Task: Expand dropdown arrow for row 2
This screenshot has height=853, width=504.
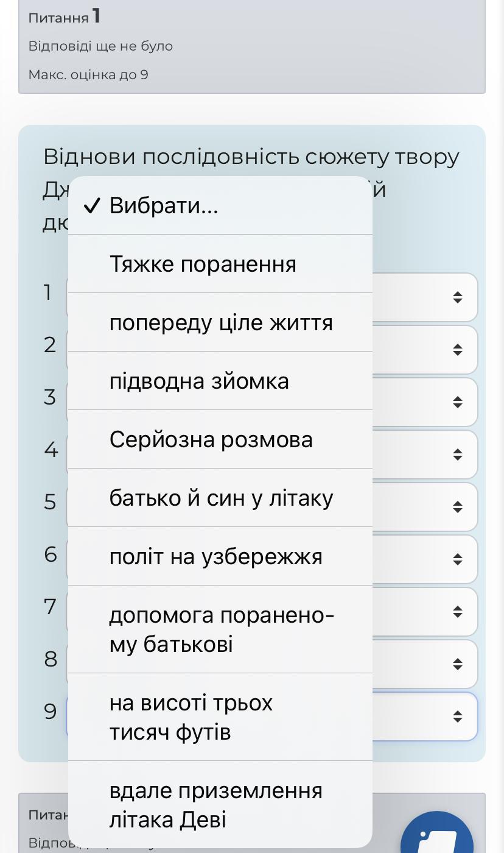Action: point(457,350)
